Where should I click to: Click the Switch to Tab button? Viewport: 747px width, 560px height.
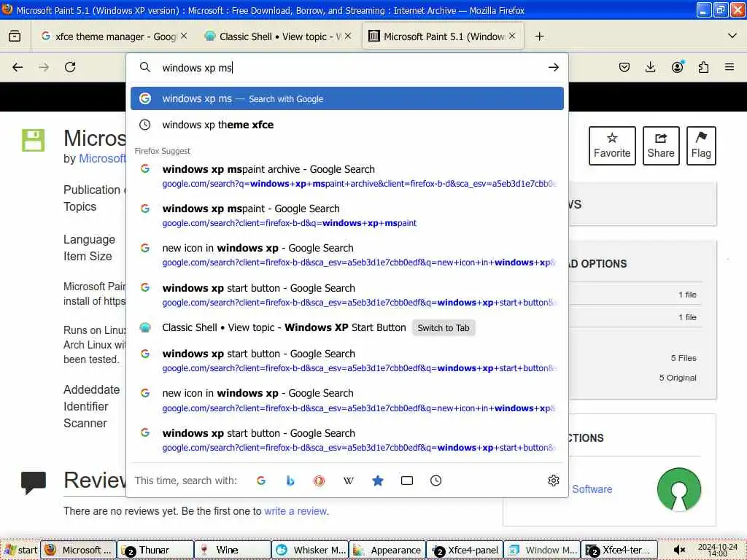point(444,327)
